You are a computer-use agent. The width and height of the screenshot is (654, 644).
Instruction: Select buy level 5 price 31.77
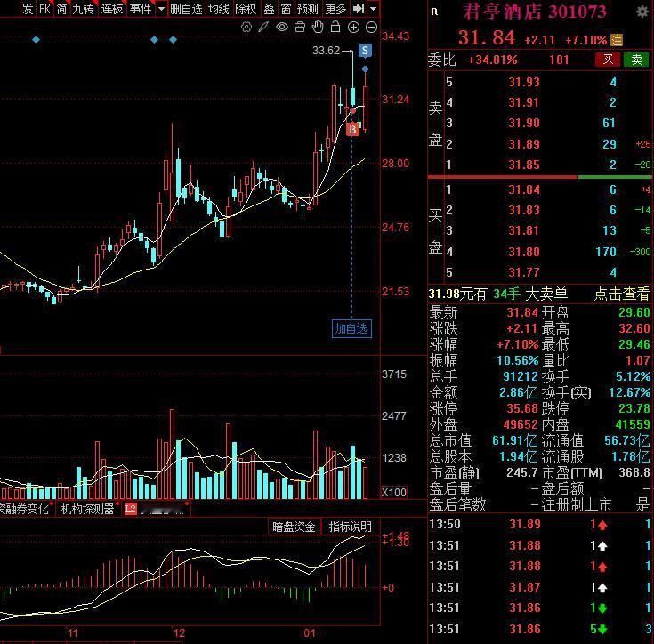(524, 272)
